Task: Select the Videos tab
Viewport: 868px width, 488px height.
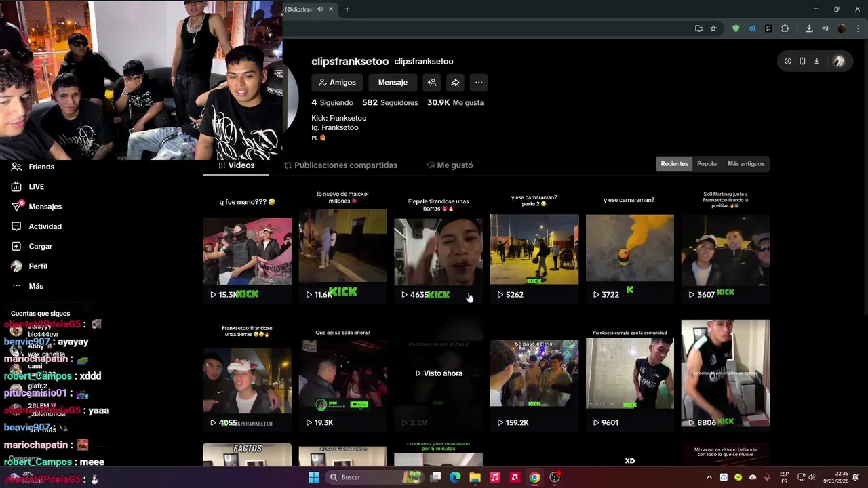Action: pos(236,165)
